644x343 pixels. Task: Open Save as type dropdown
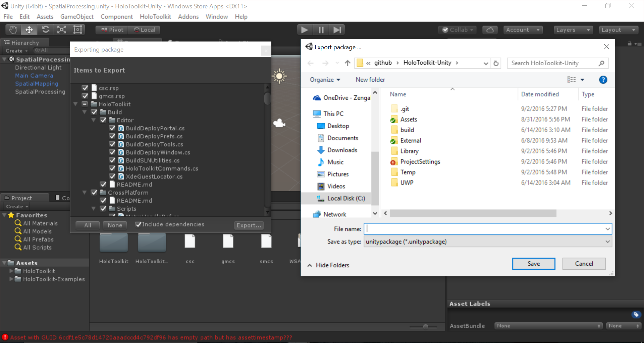click(x=488, y=242)
